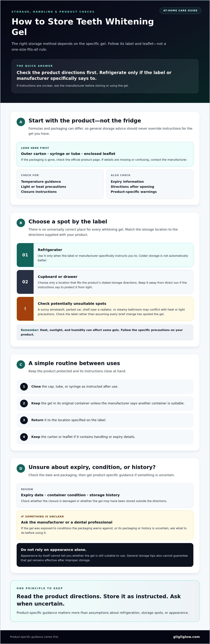Open the Also Check info card

tap(150, 184)
